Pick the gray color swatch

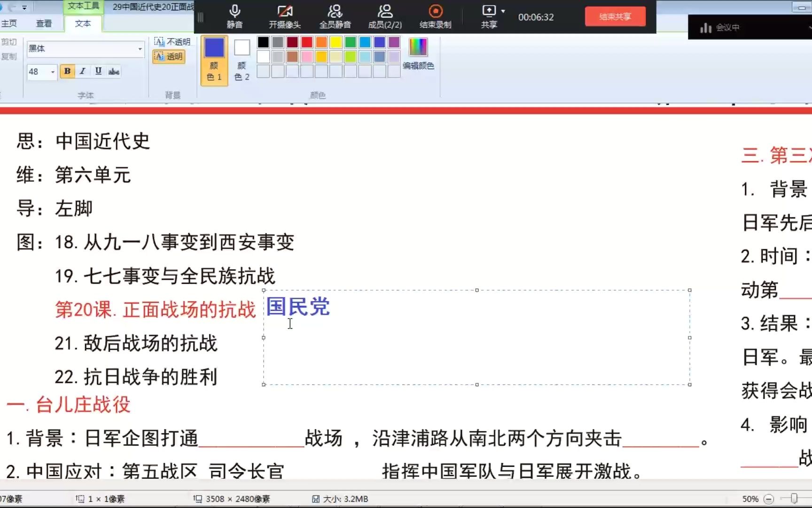278,42
